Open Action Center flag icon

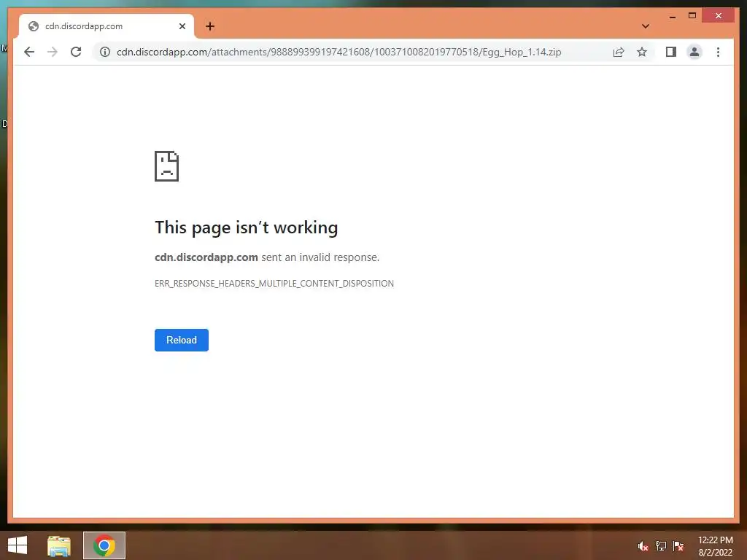(678, 546)
